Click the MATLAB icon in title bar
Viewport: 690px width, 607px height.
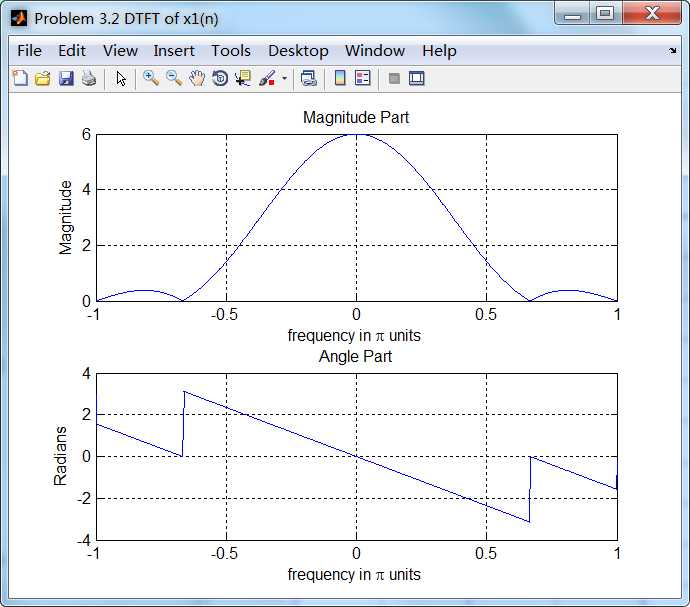tap(18, 18)
